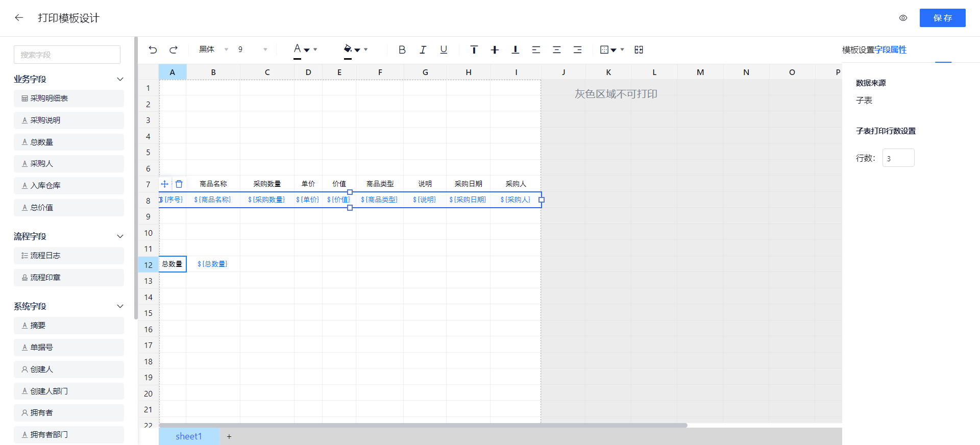Collapse the 业务字段 section
The width and height of the screenshot is (980, 445).
(x=120, y=79)
